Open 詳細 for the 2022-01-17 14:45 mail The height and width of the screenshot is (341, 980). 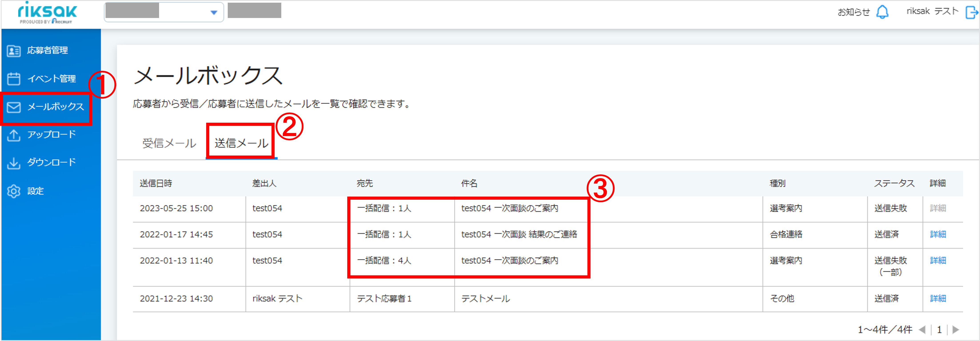pos(938,234)
